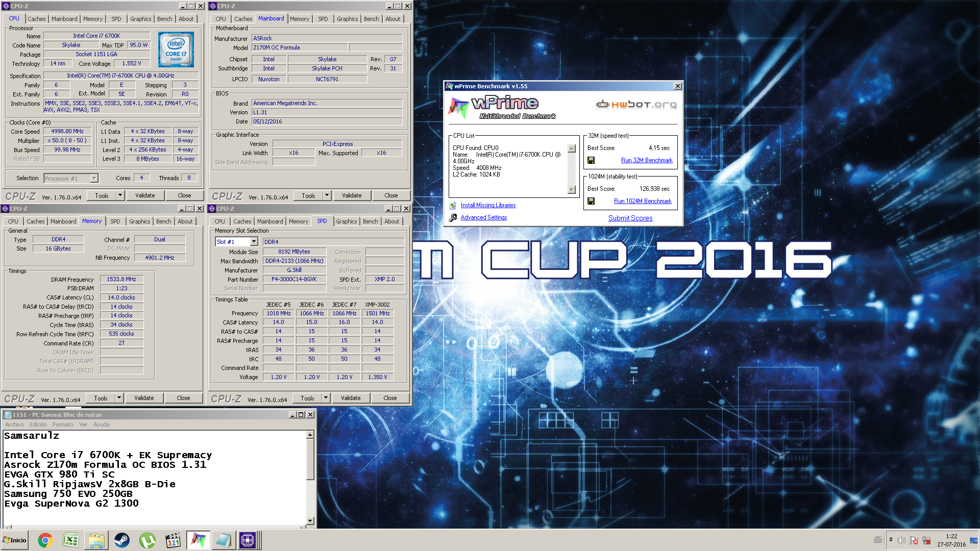Click Tools button in the SPD CPU-Z window
Screen dimensions: 980x551
(x=307, y=398)
